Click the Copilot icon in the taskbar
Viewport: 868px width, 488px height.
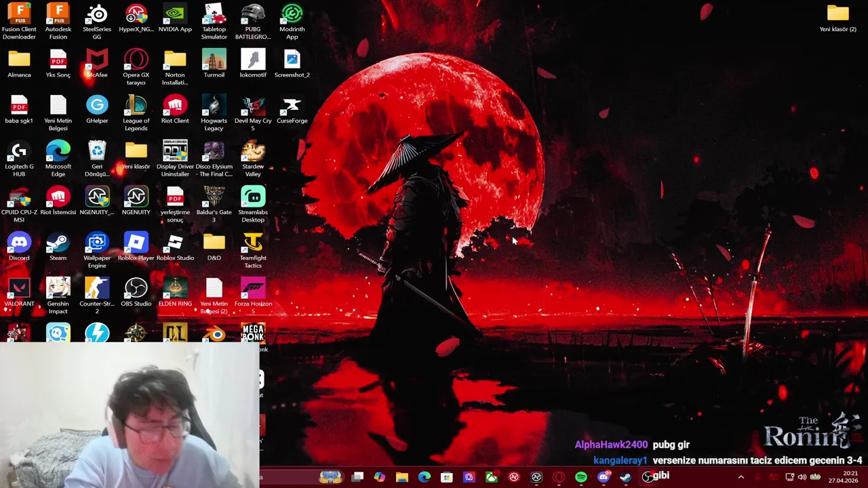tap(380, 477)
